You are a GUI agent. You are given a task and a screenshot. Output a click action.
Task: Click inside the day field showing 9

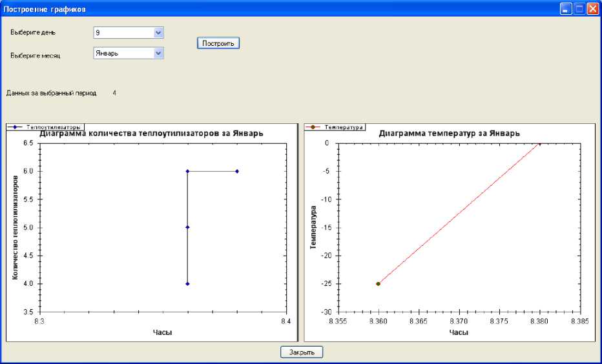click(x=123, y=32)
